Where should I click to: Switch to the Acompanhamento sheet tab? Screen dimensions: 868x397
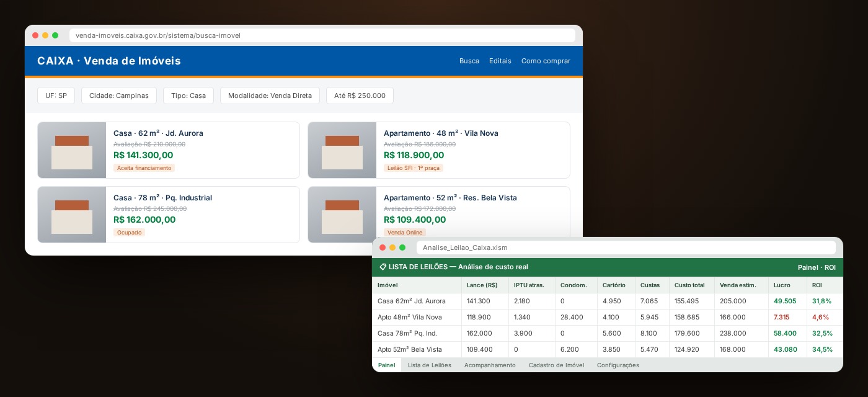[490, 365]
